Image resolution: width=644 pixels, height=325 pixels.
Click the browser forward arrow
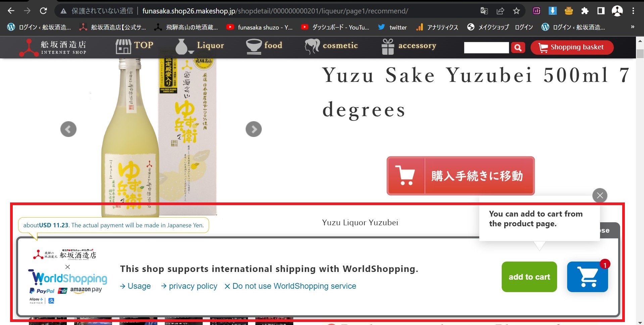(x=27, y=11)
